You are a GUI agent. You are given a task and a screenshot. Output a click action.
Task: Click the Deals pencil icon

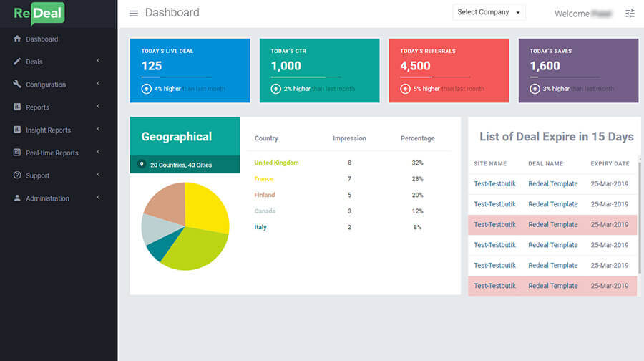coord(17,62)
